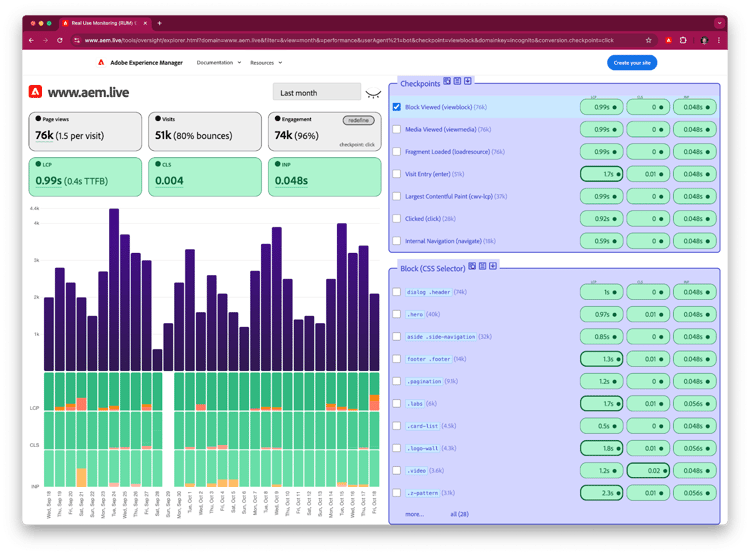750x554 pixels.
Task: Check the Visit Entry (enter) checkbox
Action: coord(397,174)
